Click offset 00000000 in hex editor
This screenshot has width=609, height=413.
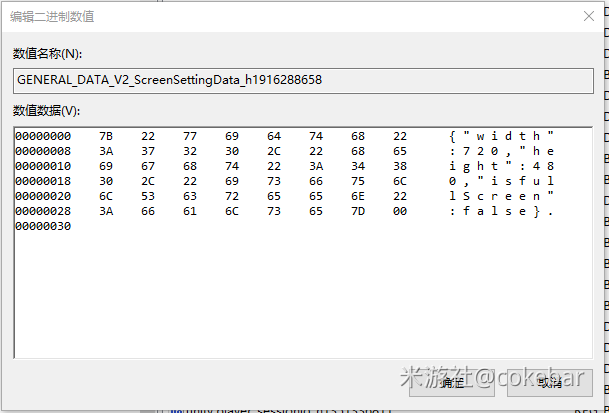click(x=43, y=136)
